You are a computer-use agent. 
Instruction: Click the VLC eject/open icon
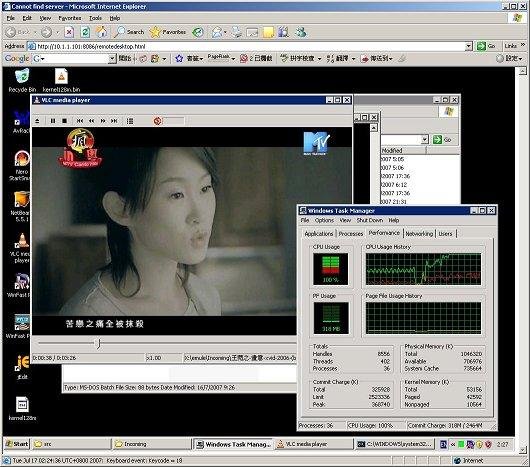[37, 121]
